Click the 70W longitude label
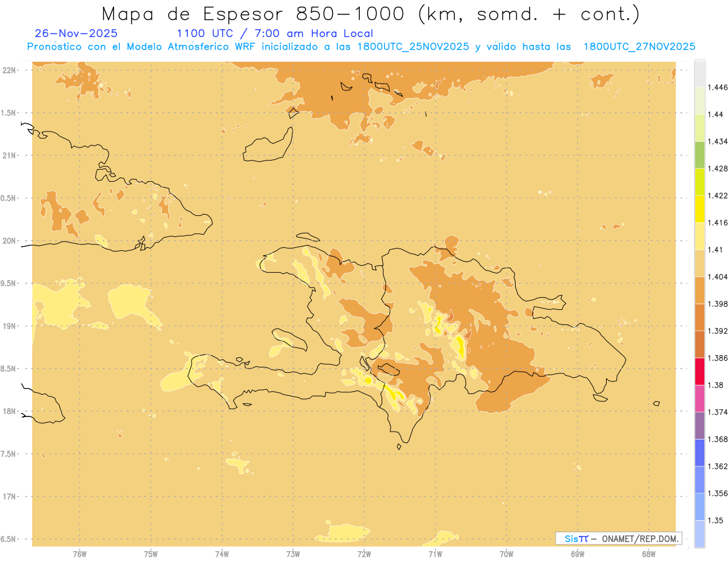Screen dimensions: 728x562 (507, 554)
